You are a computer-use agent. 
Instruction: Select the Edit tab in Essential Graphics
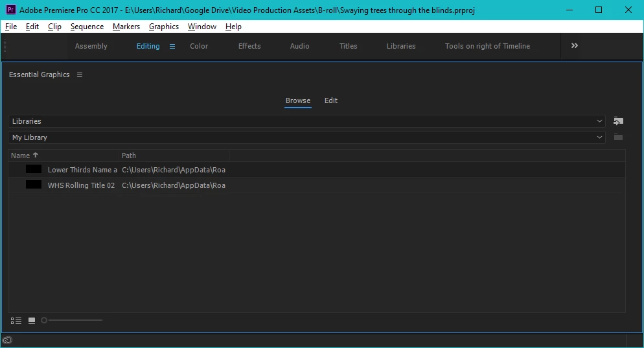[x=331, y=100]
